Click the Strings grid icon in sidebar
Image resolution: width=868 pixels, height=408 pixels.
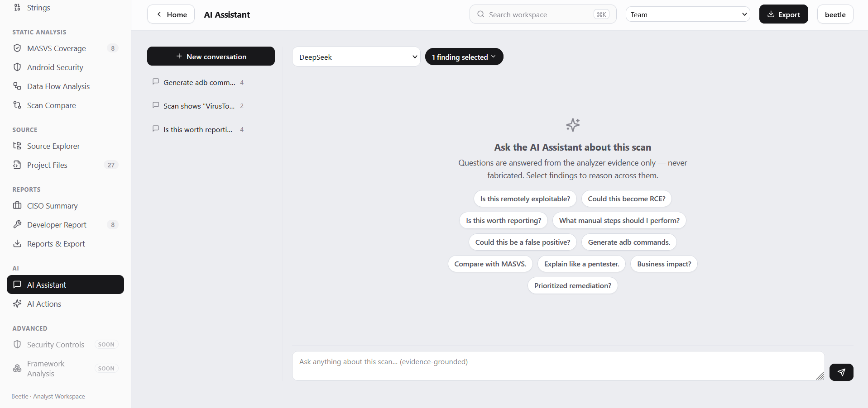click(x=17, y=7)
